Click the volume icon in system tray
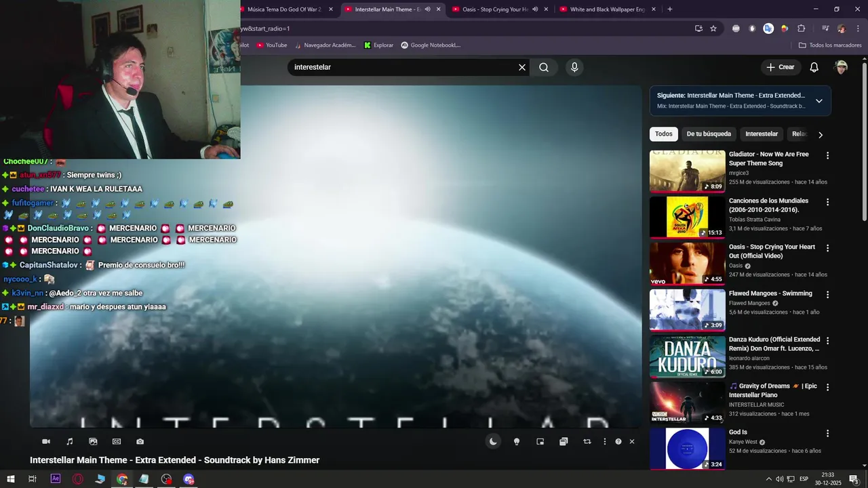868x488 pixels. [779, 479]
